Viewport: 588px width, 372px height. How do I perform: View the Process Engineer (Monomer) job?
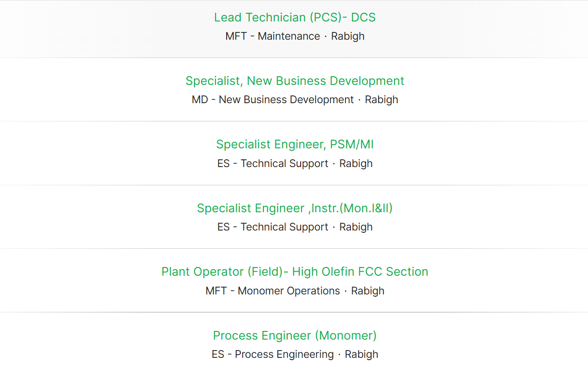click(x=295, y=335)
